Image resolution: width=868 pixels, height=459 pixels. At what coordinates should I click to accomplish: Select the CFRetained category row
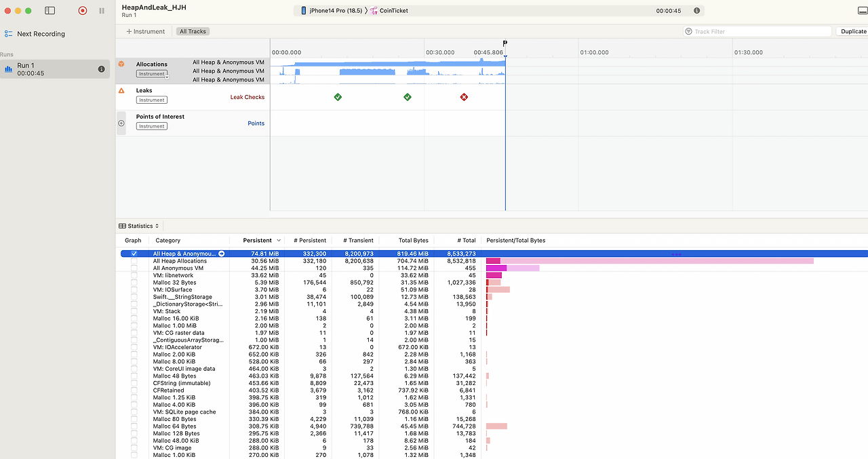pos(494,391)
